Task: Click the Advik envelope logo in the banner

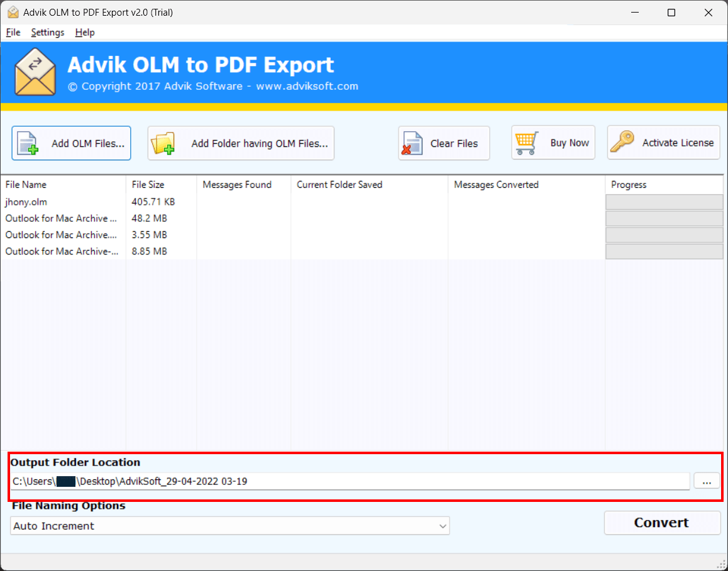Action: point(35,72)
